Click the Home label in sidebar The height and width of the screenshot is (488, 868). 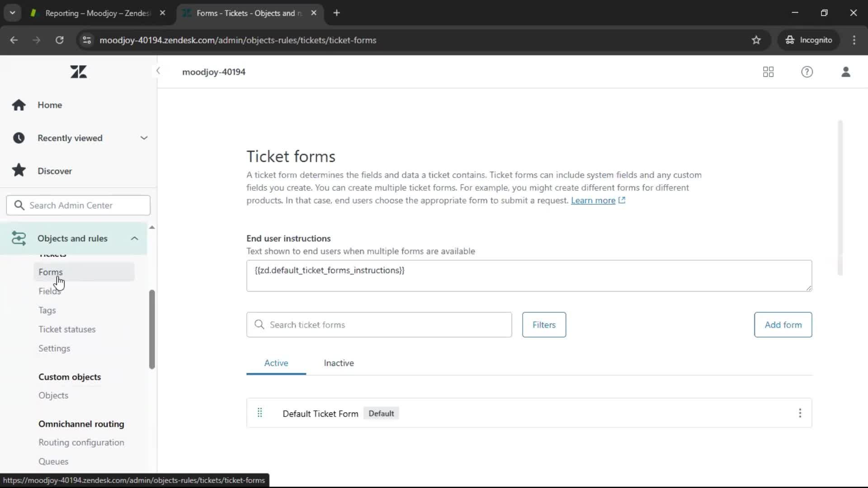[x=50, y=105]
